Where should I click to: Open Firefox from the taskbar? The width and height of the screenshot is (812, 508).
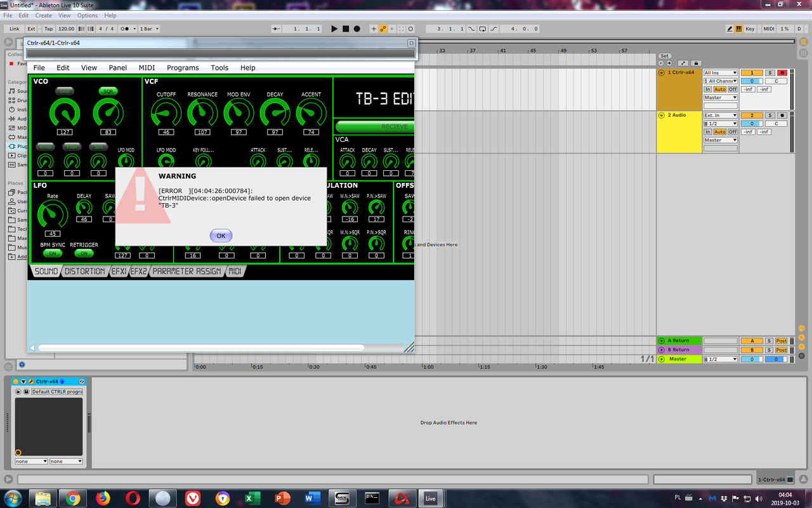(103, 498)
